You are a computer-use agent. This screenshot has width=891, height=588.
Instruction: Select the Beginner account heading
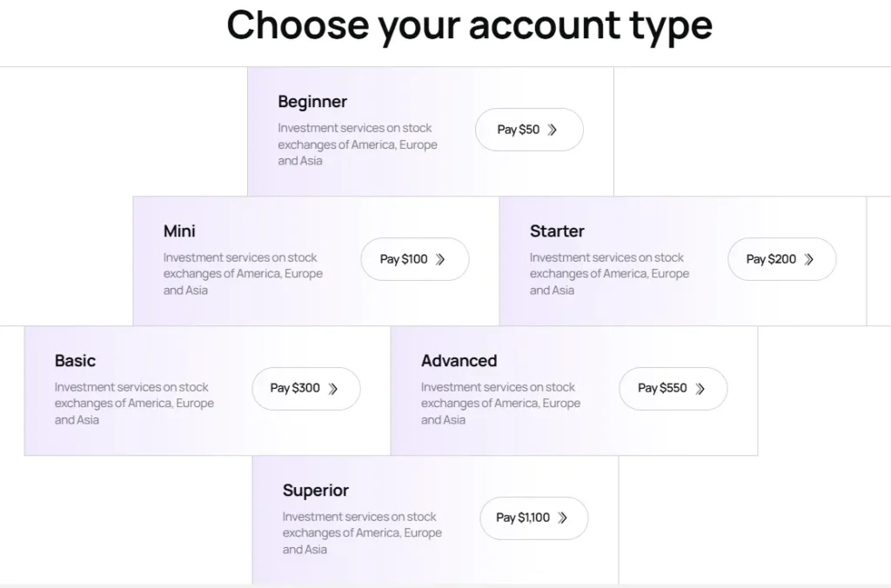pyautogui.click(x=312, y=102)
